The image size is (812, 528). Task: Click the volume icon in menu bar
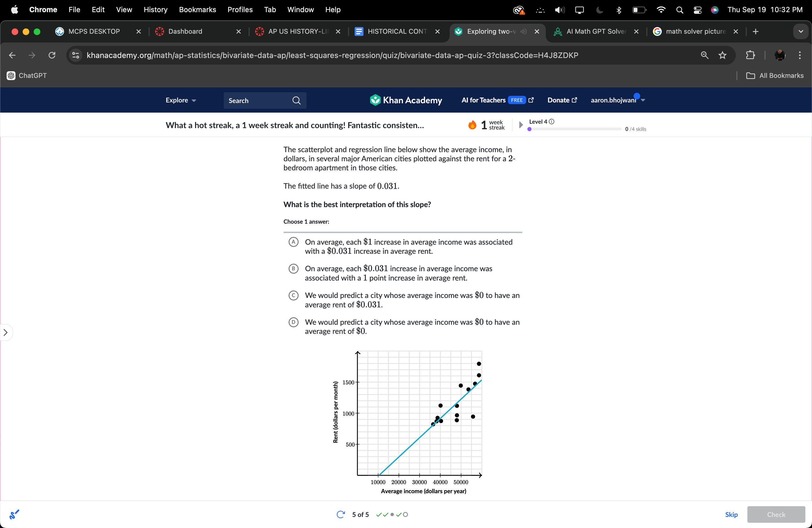click(x=560, y=10)
